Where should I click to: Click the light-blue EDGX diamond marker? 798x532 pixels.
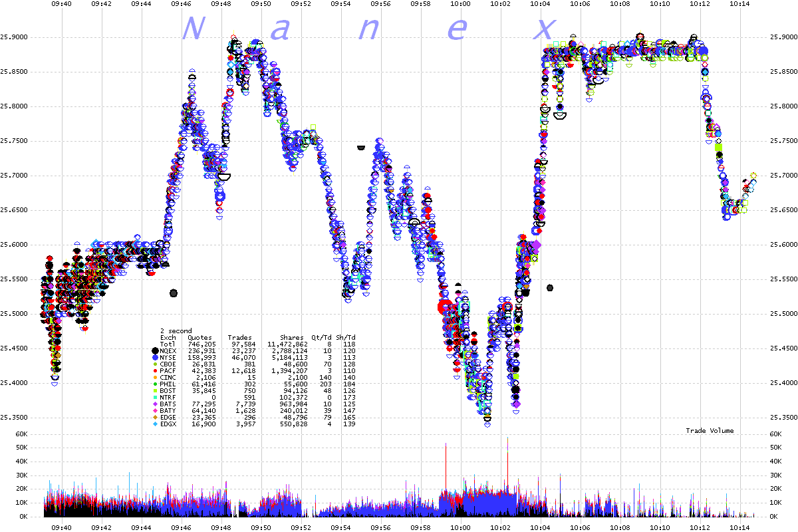[155, 424]
